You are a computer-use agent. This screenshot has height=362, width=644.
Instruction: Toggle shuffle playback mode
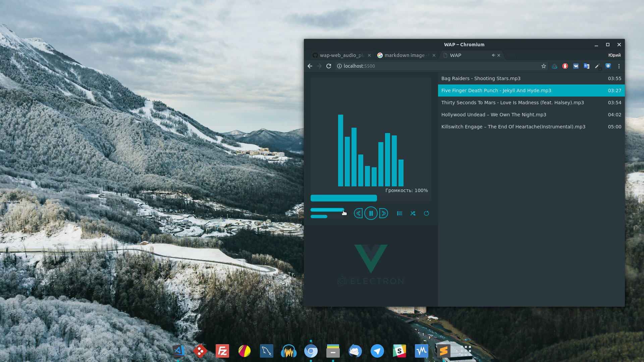413,214
